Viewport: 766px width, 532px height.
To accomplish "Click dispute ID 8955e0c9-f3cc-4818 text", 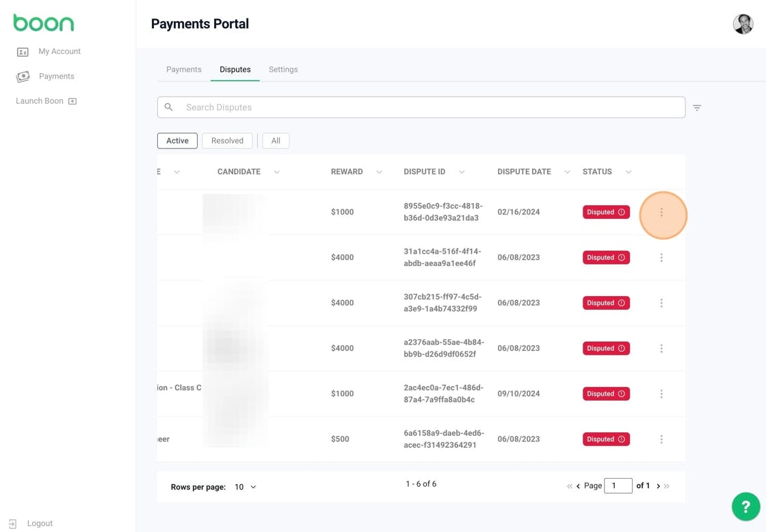I will [443, 211].
